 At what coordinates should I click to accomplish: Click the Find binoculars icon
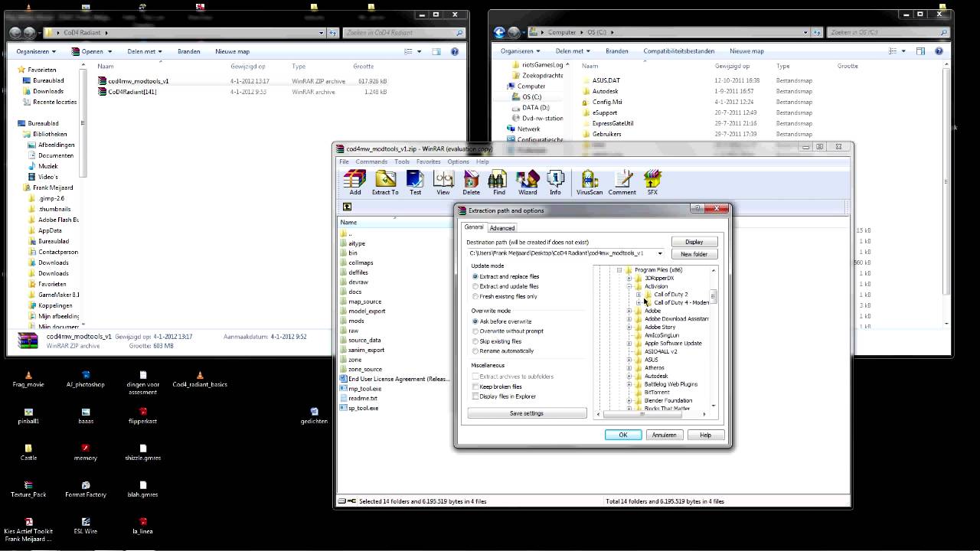tap(498, 182)
